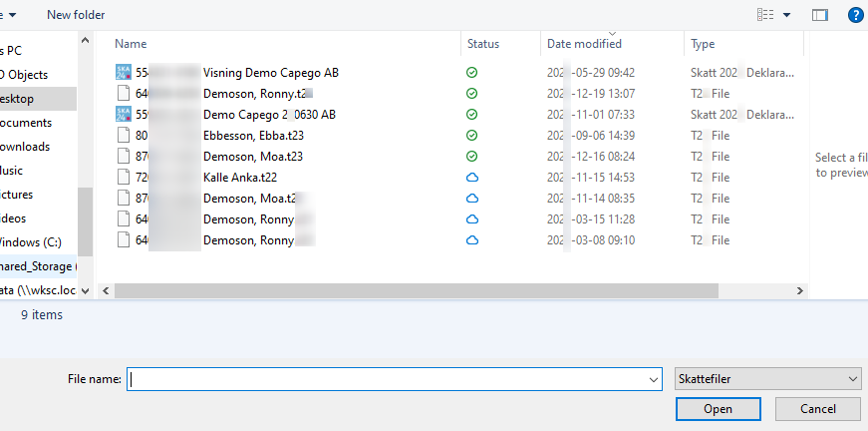
Task: Click the green synced status icon for Demoson, Ronny dated 12-19
Action: [x=471, y=94]
